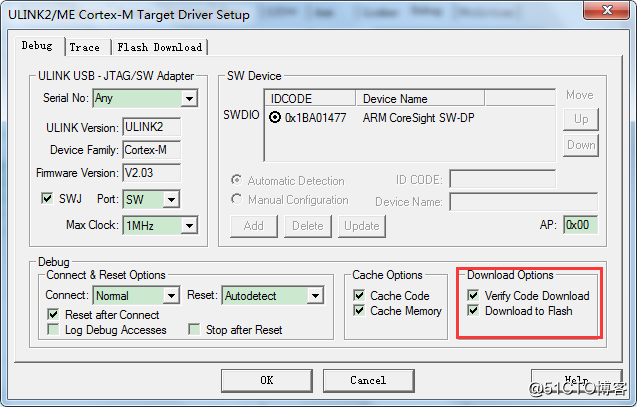The width and height of the screenshot is (637, 407).
Task: Toggle the SWJ checkbox
Action: click(x=47, y=198)
